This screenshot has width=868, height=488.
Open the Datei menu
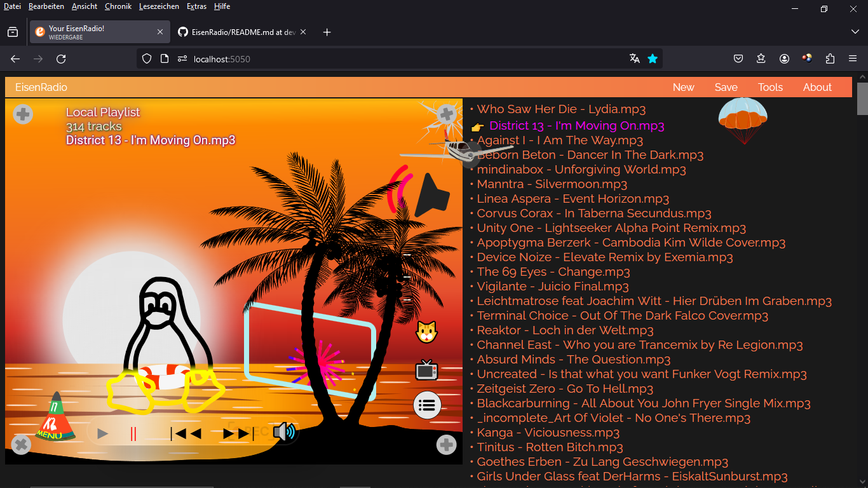12,6
